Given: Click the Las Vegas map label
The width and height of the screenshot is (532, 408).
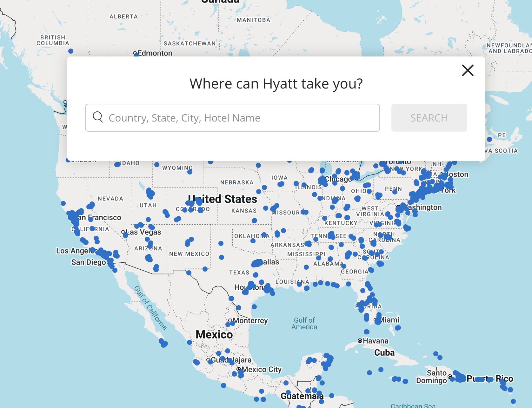Looking at the screenshot, I should tap(144, 232).
